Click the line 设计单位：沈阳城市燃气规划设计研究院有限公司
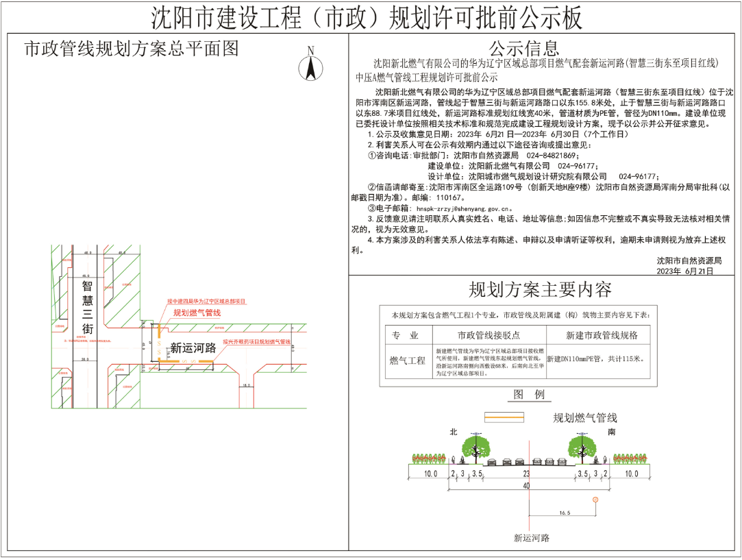 543,176
